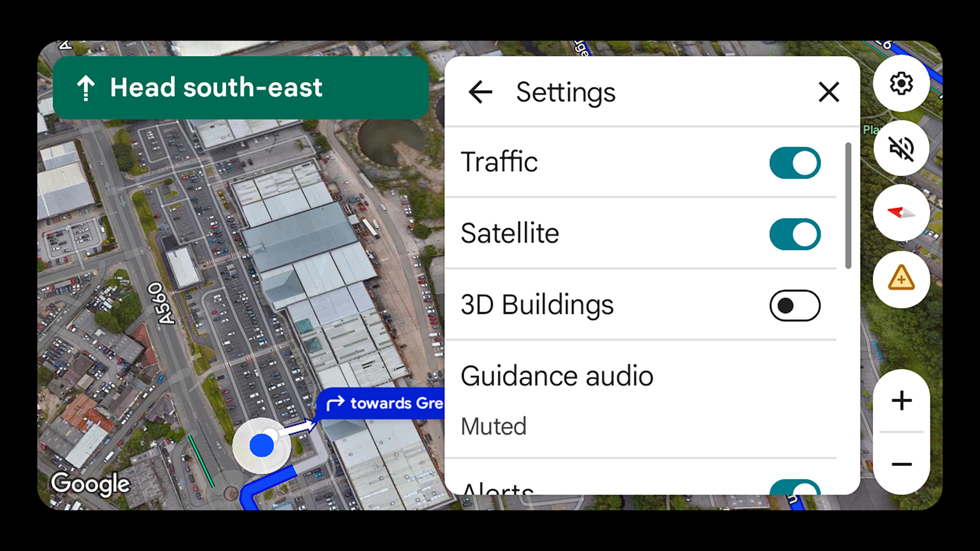Tap the straight-ahead arrow in the navigation banner
Screen dimensions: 980x551
click(86, 87)
